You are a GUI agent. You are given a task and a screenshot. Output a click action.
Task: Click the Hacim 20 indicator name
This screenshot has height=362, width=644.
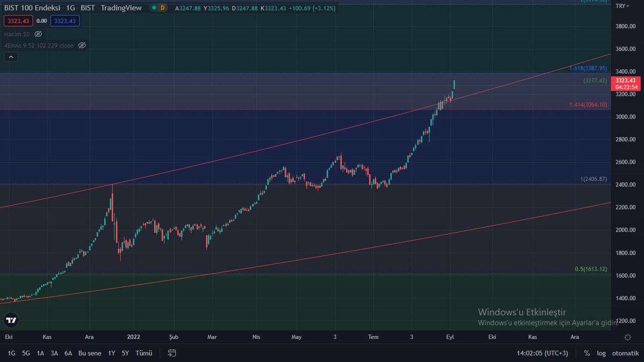[17, 34]
